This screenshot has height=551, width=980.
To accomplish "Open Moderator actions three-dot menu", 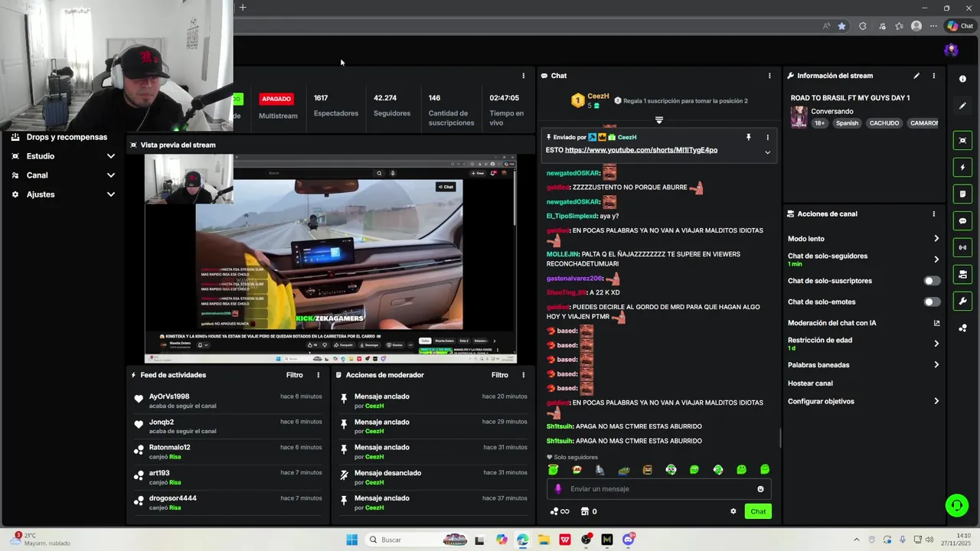I will pyautogui.click(x=524, y=375).
